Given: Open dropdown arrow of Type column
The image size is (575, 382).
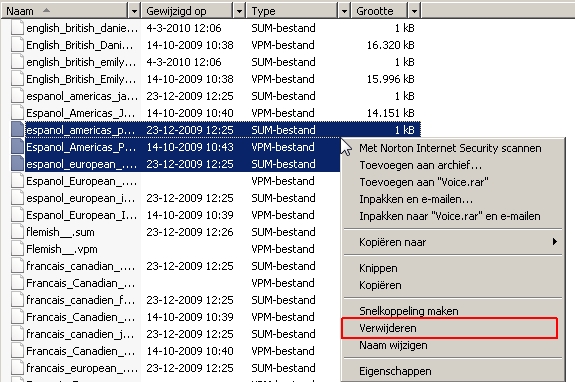Looking at the screenshot, I should [x=344, y=11].
